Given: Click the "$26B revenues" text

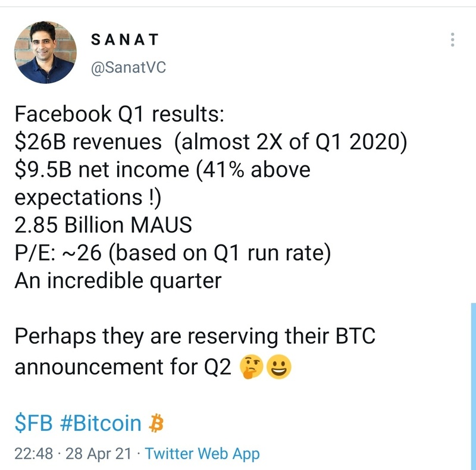Looking at the screenshot, I should click(87, 142).
